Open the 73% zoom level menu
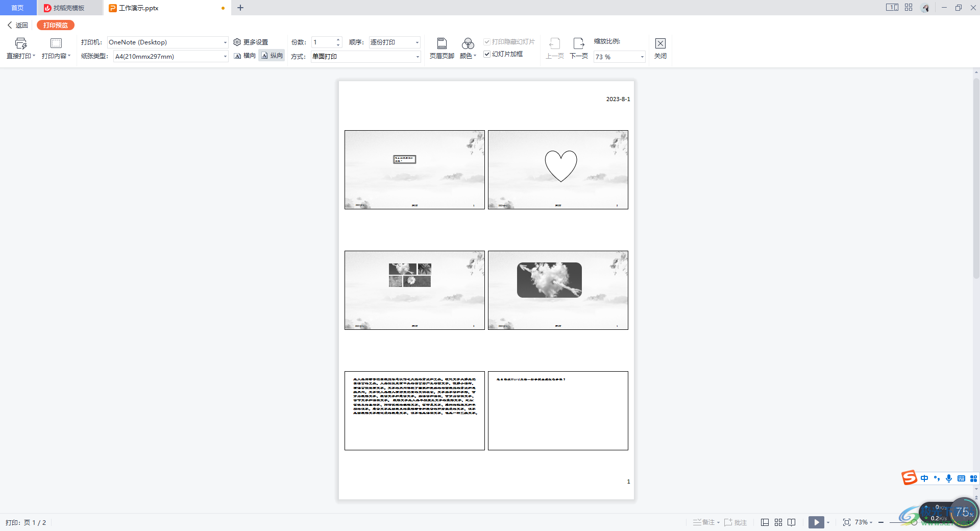Viewport: 980px width, 531px height. [864, 522]
